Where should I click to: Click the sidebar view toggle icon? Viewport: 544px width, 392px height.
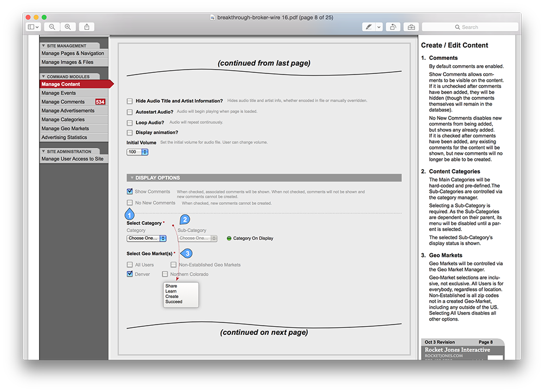33,27
